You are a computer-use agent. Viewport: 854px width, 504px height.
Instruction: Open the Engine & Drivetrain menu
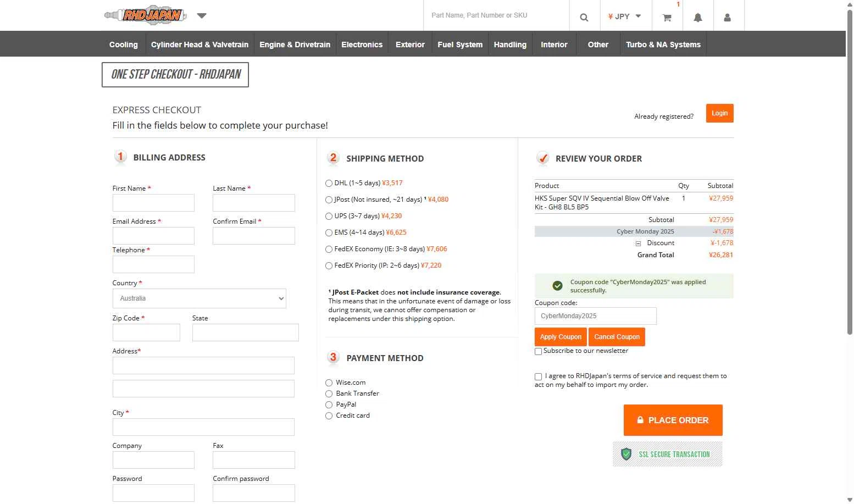295,45
